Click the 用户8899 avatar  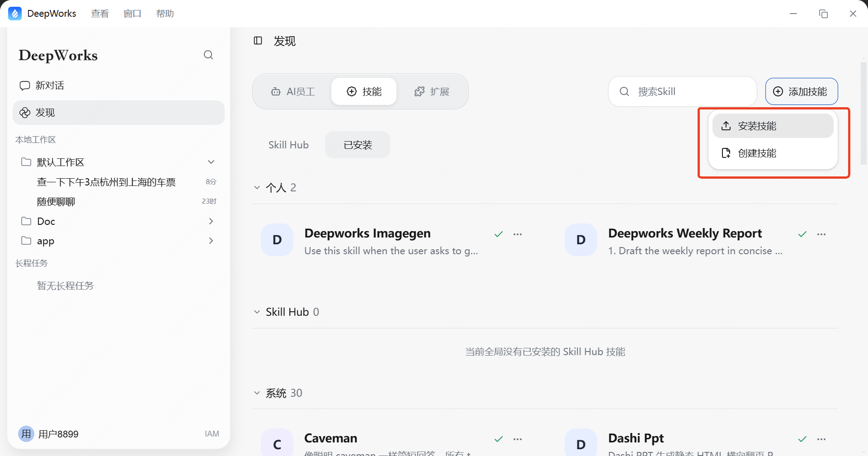coord(26,434)
